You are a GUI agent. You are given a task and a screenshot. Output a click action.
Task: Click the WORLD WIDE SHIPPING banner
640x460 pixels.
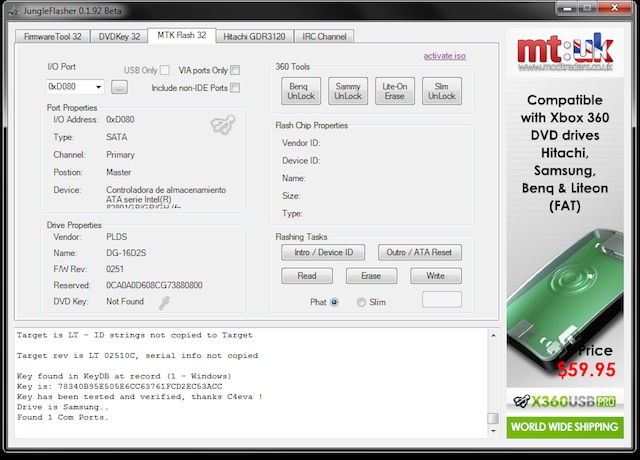pos(565,427)
